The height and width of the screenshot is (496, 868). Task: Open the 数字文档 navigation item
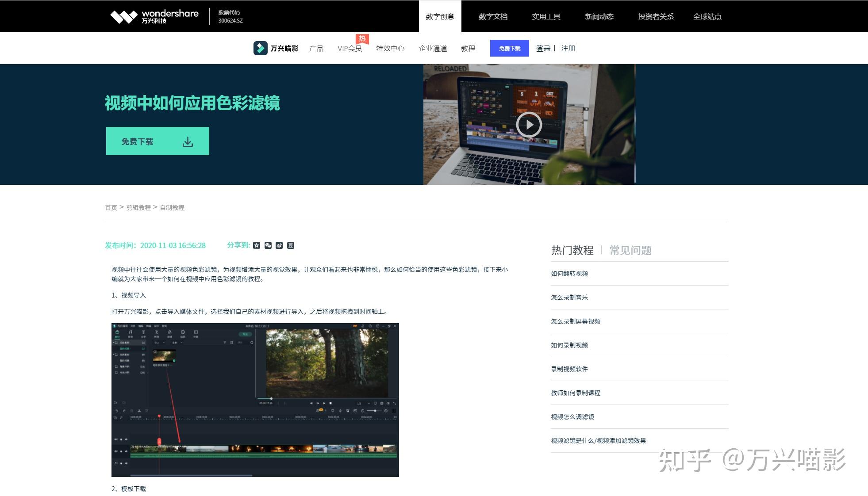click(x=493, y=16)
